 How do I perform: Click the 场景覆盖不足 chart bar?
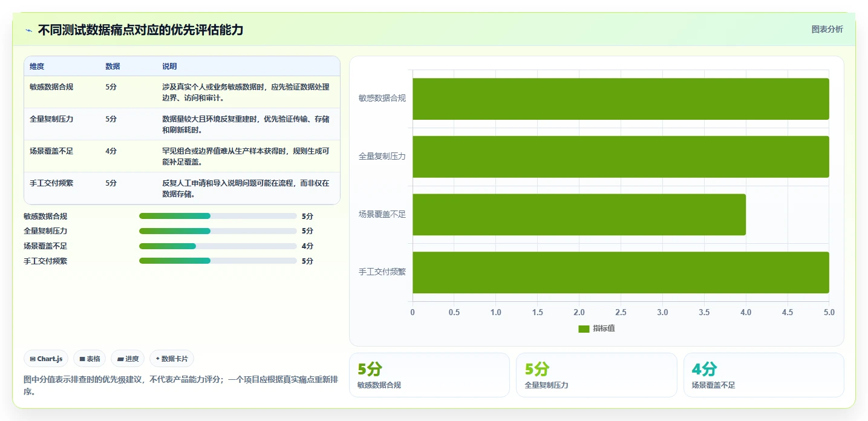(579, 215)
